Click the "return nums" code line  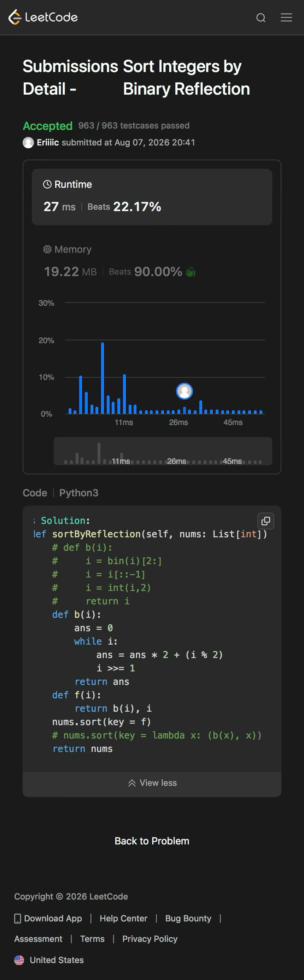click(83, 749)
